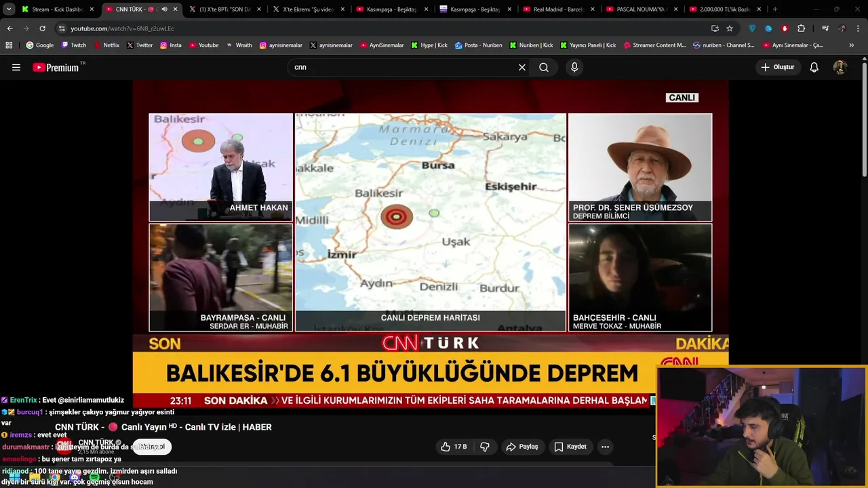Screen dimensions: 868x488
Task: Open the YouTube account avatar menu
Action: click(x=840, y=67)
